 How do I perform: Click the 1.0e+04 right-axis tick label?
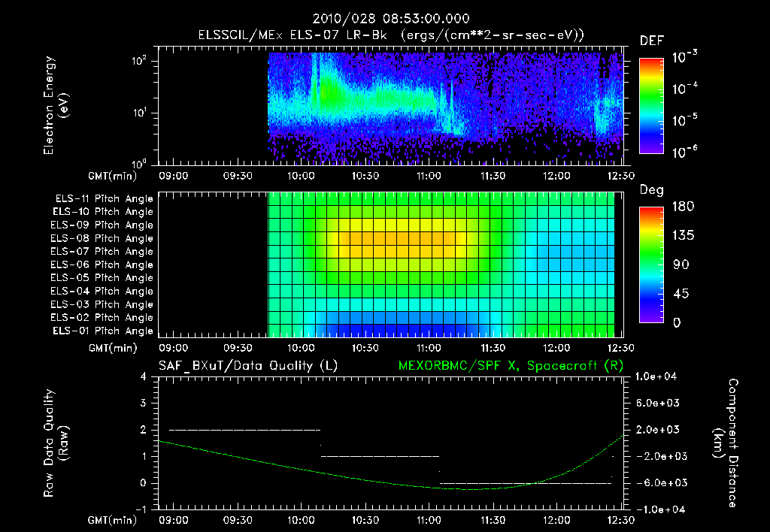click(656, 376)
